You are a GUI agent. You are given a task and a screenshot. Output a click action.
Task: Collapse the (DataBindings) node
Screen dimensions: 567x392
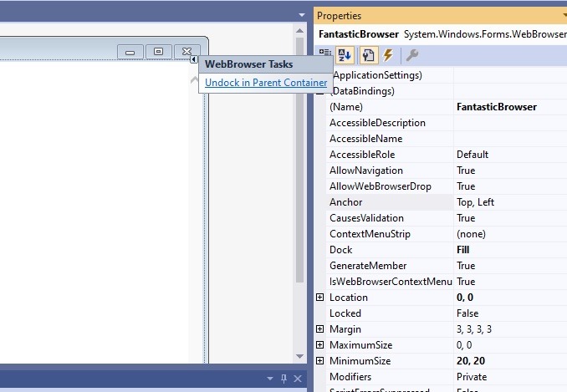[319, 93]
